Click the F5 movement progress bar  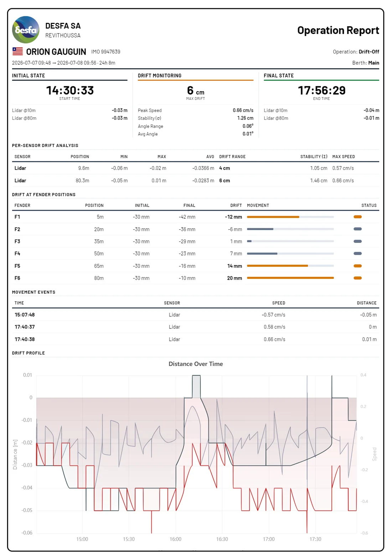pos(290,266)
